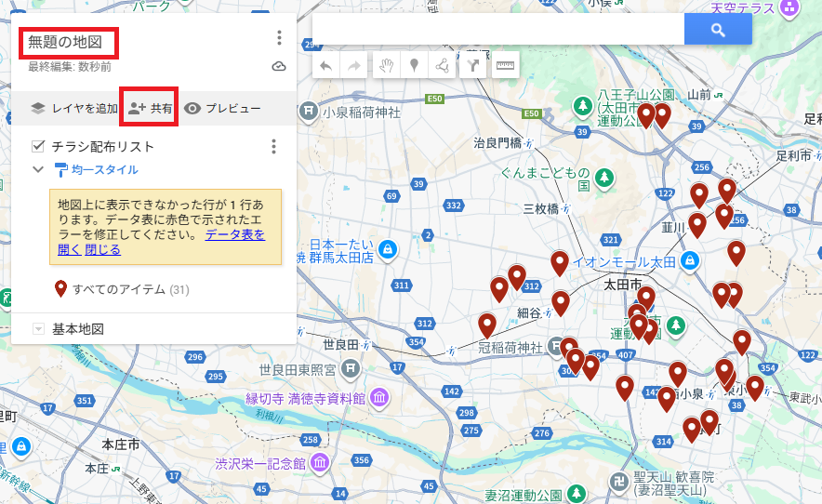This screenshot has height=504, width=822.
Task: Click the cloud saved-status icon
Action: [279, 67]
